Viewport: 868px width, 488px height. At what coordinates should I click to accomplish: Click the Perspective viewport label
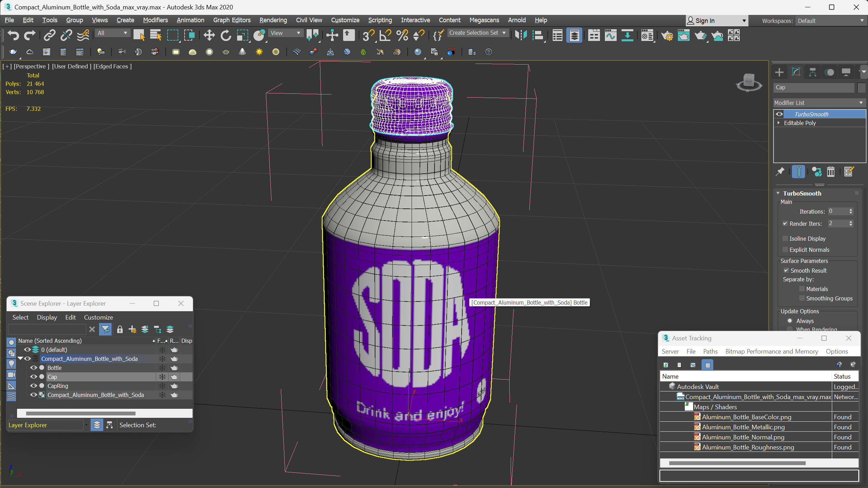[x=31, y=66]
